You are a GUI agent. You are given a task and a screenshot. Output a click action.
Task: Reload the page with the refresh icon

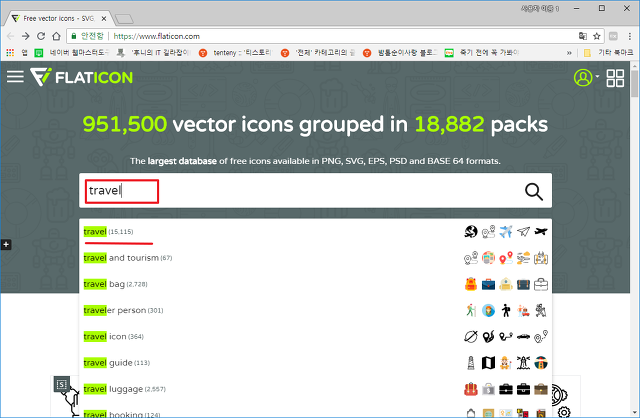coord(41,36)
